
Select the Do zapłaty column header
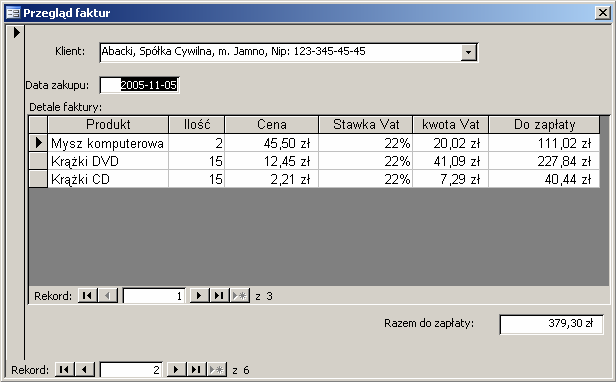544,125
